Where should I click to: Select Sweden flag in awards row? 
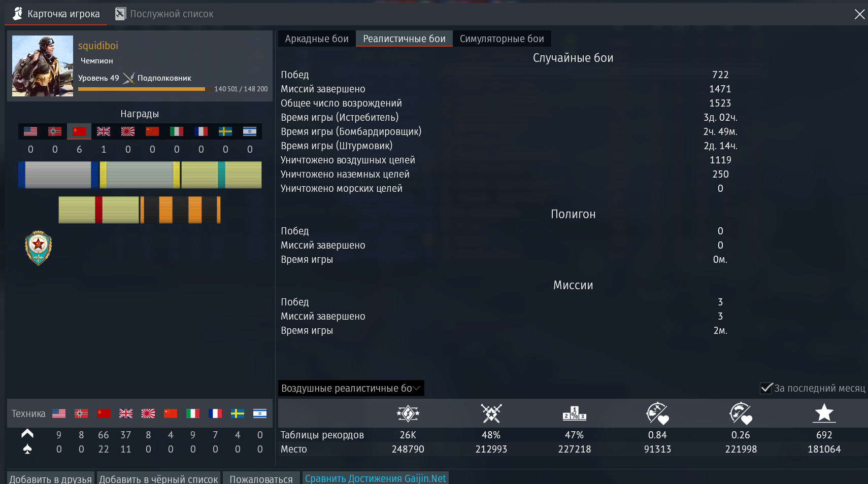tap(225, 131)
